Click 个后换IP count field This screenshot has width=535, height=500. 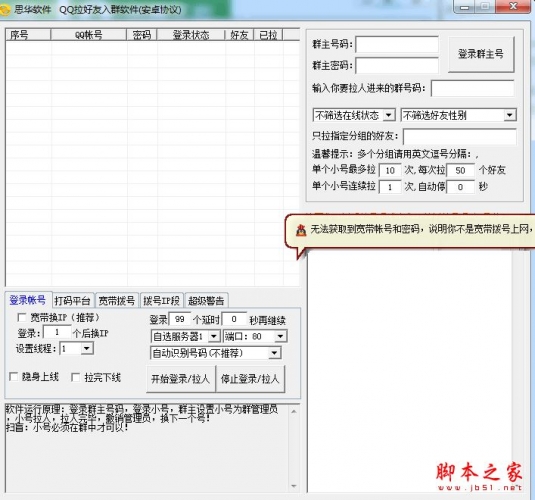point(57,332)
